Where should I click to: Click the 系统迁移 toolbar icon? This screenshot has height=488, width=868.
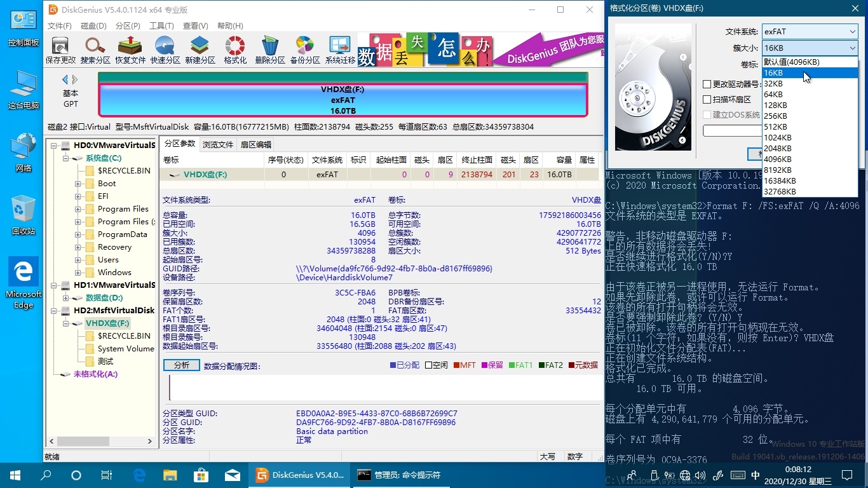click(x=340, y=50)
